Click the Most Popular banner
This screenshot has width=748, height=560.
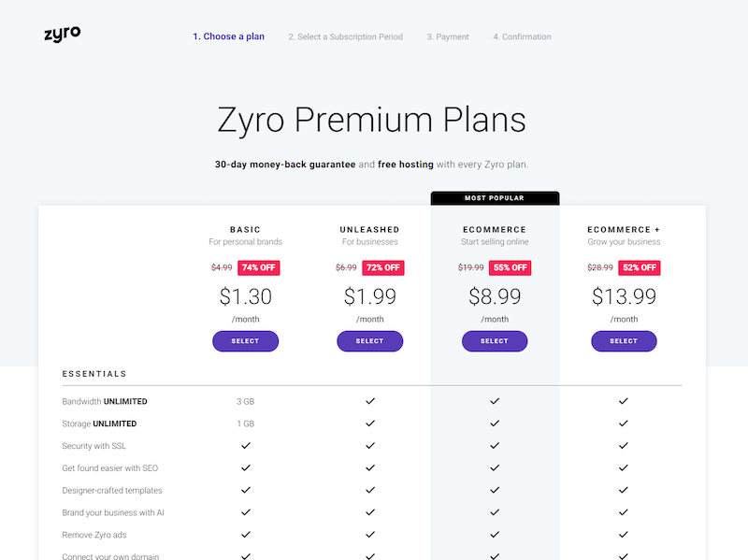pyautogui.click(x=495, y=198)
